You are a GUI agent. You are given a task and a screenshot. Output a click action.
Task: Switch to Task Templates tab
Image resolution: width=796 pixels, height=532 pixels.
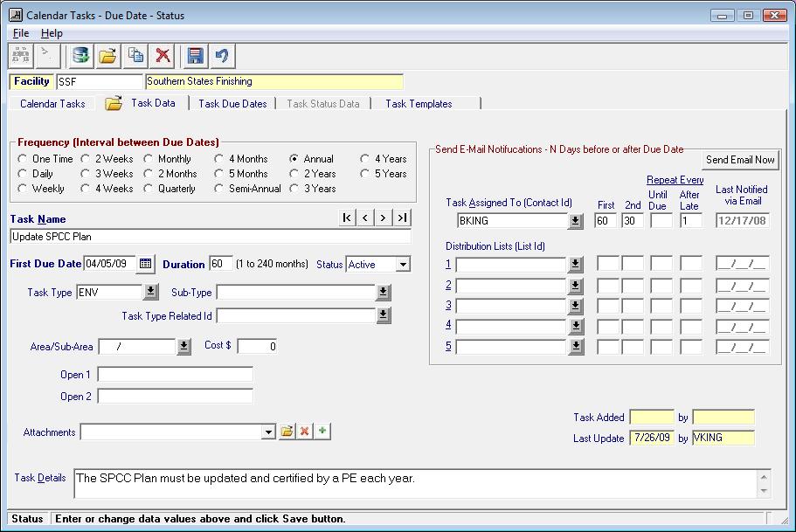coord(419,104)
